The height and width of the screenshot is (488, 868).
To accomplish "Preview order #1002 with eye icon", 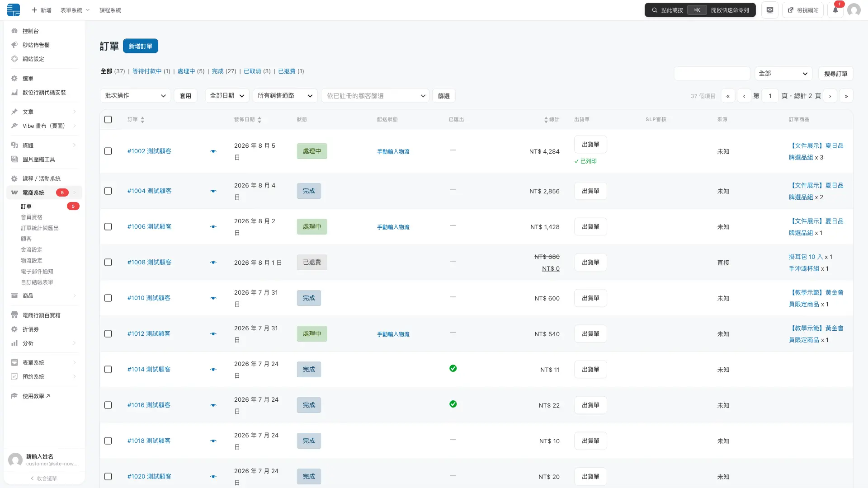I will tap(213, 151).
